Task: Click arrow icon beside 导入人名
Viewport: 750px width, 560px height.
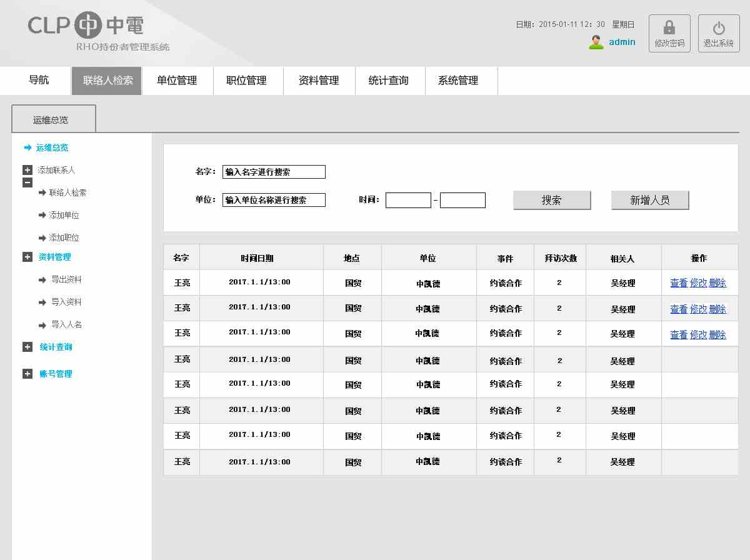Action: click(x=42, y=325)
